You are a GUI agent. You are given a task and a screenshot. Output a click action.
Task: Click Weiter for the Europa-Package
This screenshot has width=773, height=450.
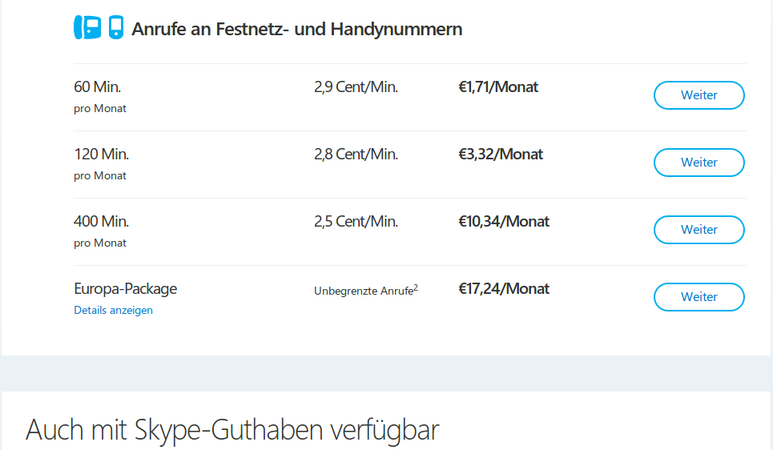pyautogui.click(x=699, y=297)
